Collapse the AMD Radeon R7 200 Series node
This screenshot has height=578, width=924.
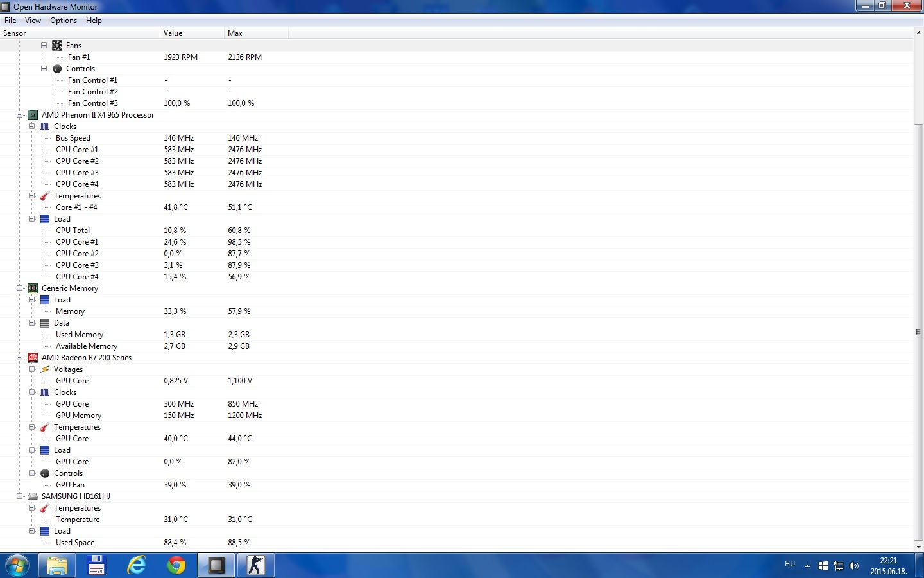coord(20,358)
